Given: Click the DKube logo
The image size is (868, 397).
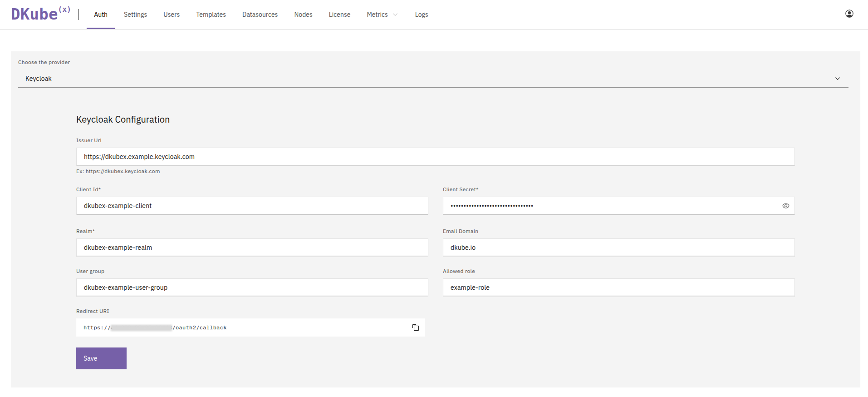Looking at the screenshot, I should pyautogui.click(x=40, y=14).
